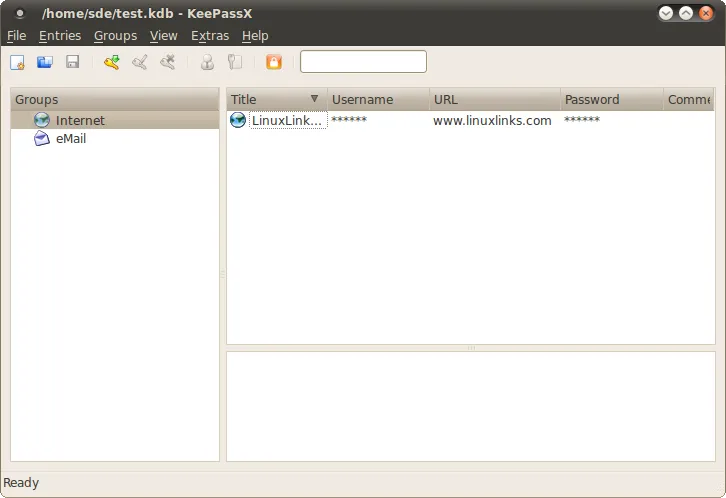The height and width of the screenshot is (498, 726).
Task: Click the Copy Username to Clipboard icon
Action: (x=207, y=62)
